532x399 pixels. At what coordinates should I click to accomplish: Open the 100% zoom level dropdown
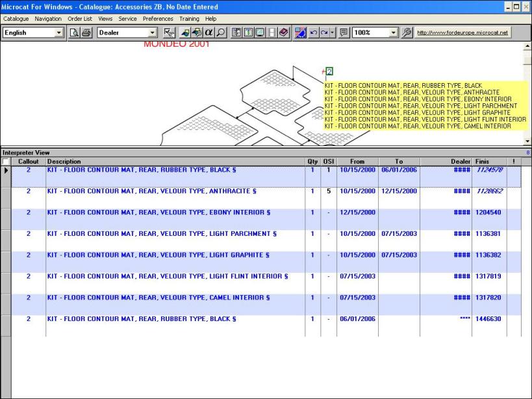(x=394, y=32)
